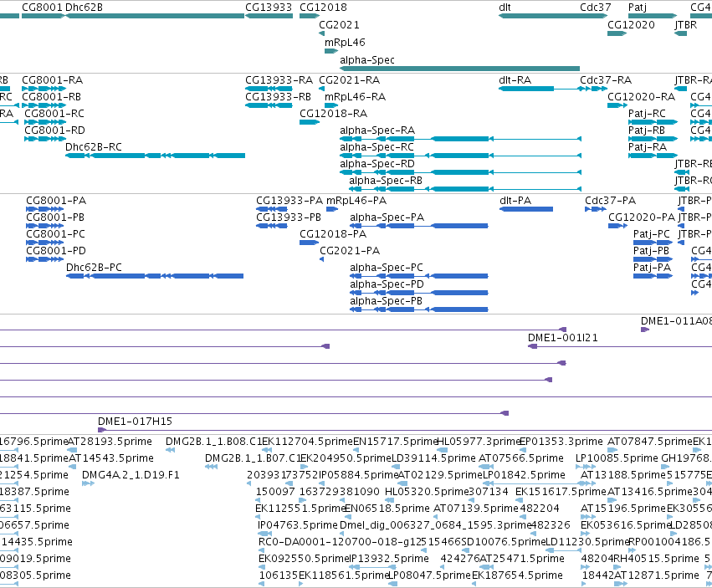712x588 pixels.
Task: Select protein Patj-PB
Action: tap(653, 259)
